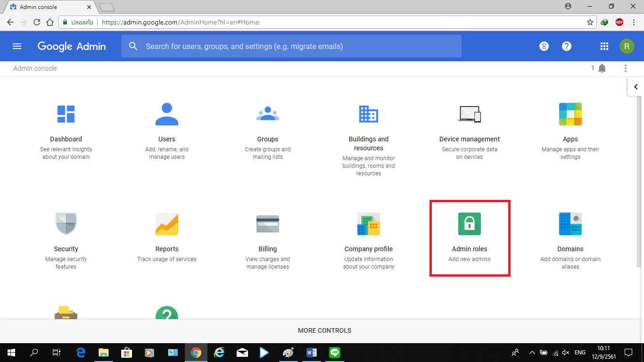Expand the main hamburger menu
Screen dimensions: 644x362
click(x=17, y=46)
